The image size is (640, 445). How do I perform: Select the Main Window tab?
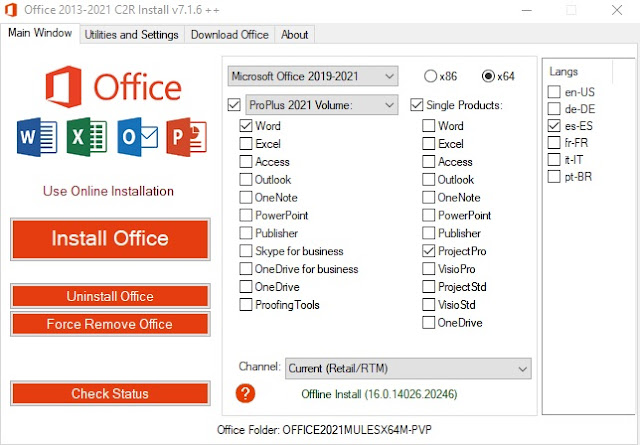[x=40, y=33]
